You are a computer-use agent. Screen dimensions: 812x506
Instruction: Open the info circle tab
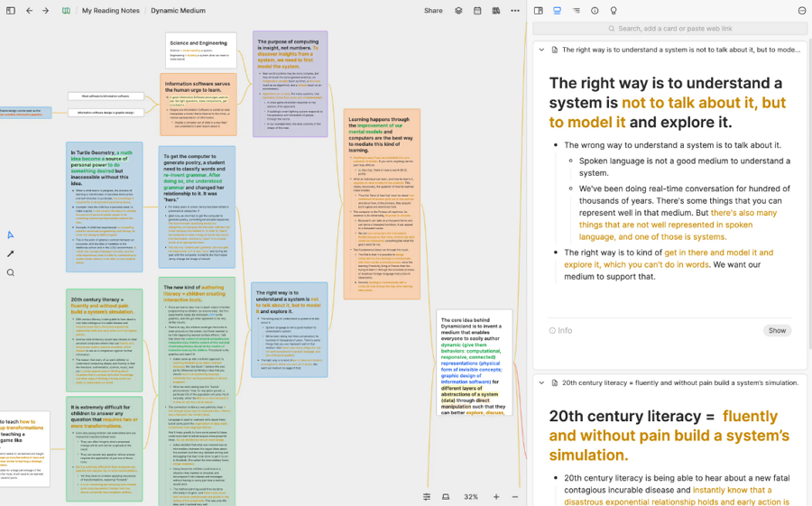point(595,11)
